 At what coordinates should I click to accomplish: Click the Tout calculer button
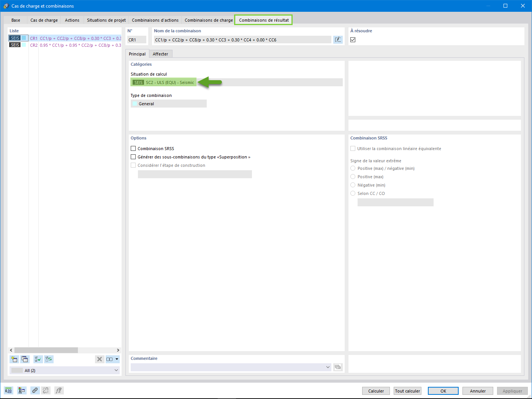pos(407,391)
